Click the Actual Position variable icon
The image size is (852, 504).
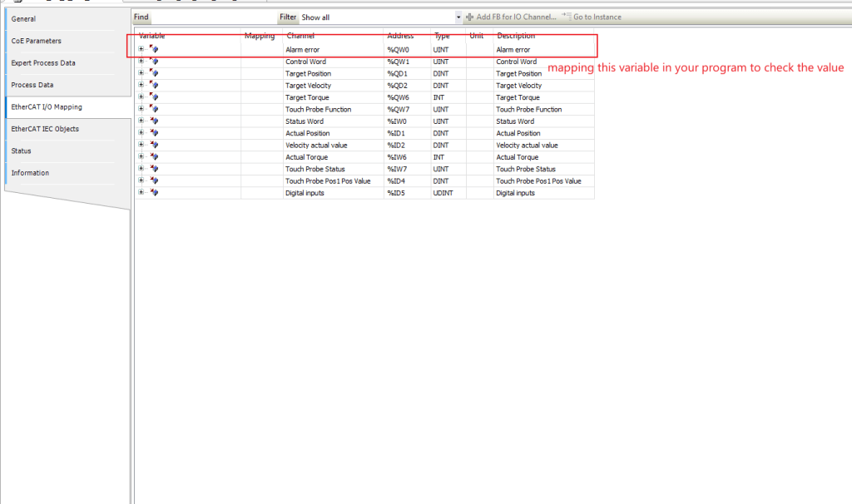coord(155,133)
